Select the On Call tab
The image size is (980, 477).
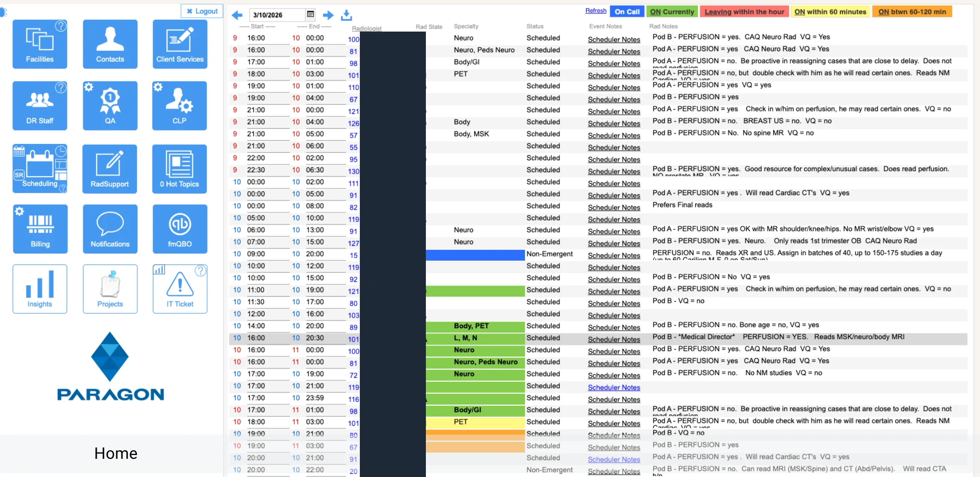click(x=627, y=11)
